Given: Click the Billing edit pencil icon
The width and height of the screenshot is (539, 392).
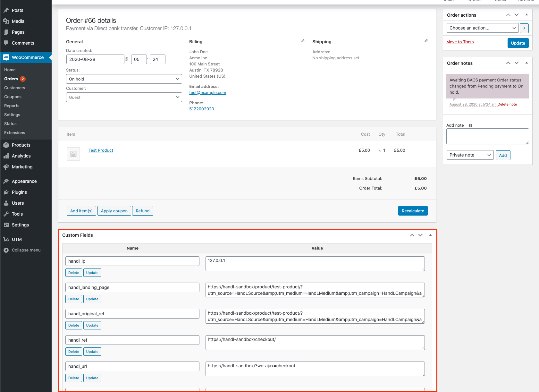Looking at the screenshot, I should point(303,41).
